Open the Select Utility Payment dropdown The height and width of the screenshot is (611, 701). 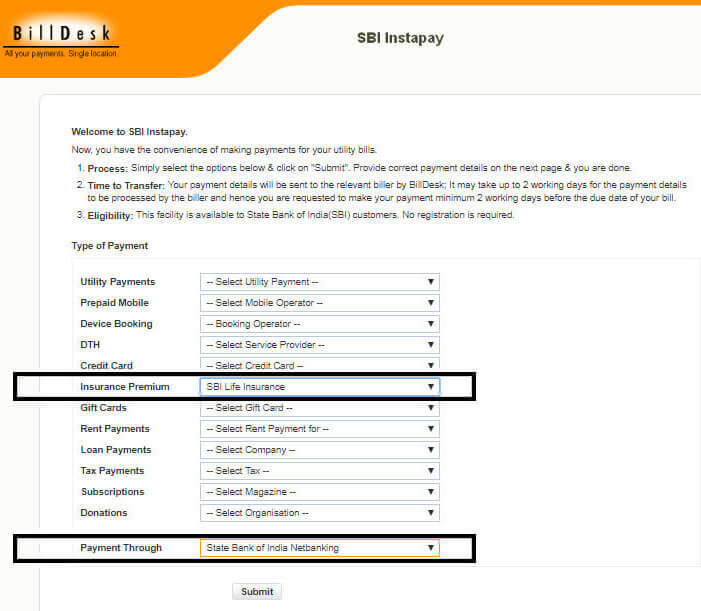(x=320, y=282)
